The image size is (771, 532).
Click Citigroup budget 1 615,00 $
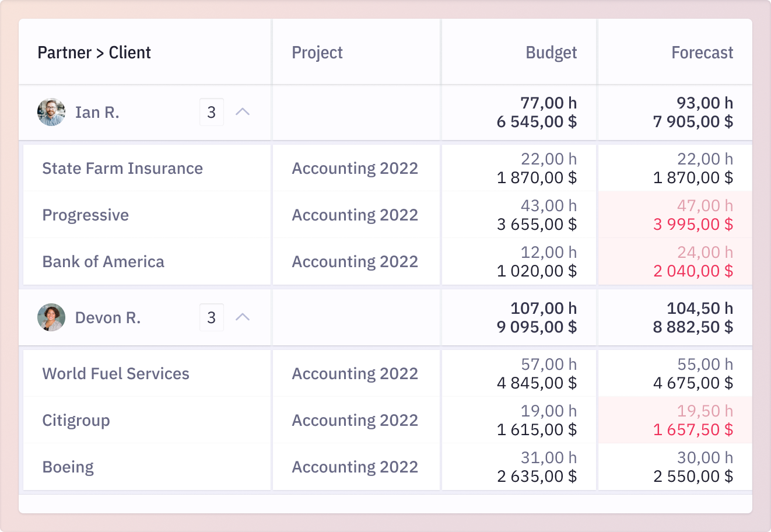click(x=537, y=430)
